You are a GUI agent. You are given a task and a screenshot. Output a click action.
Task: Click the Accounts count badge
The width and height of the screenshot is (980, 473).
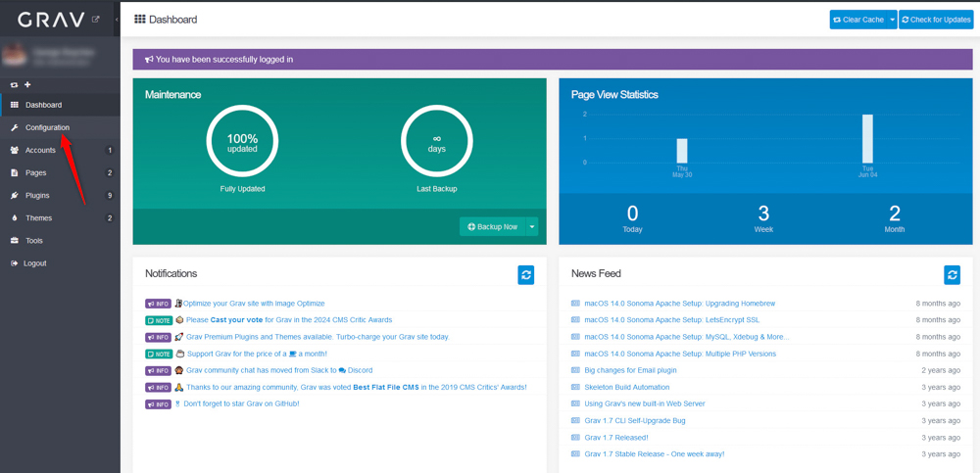[110, 150]
